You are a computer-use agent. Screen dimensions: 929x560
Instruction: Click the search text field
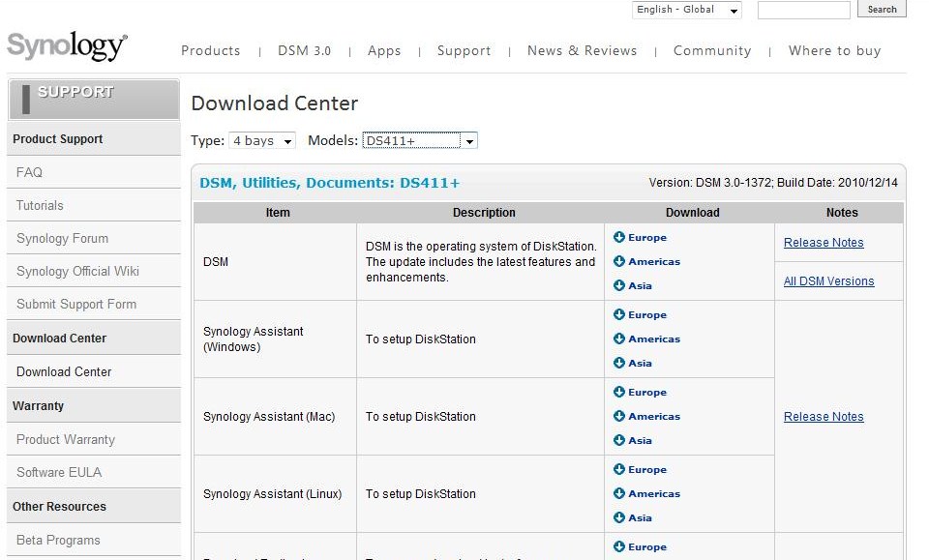[803, 10]
